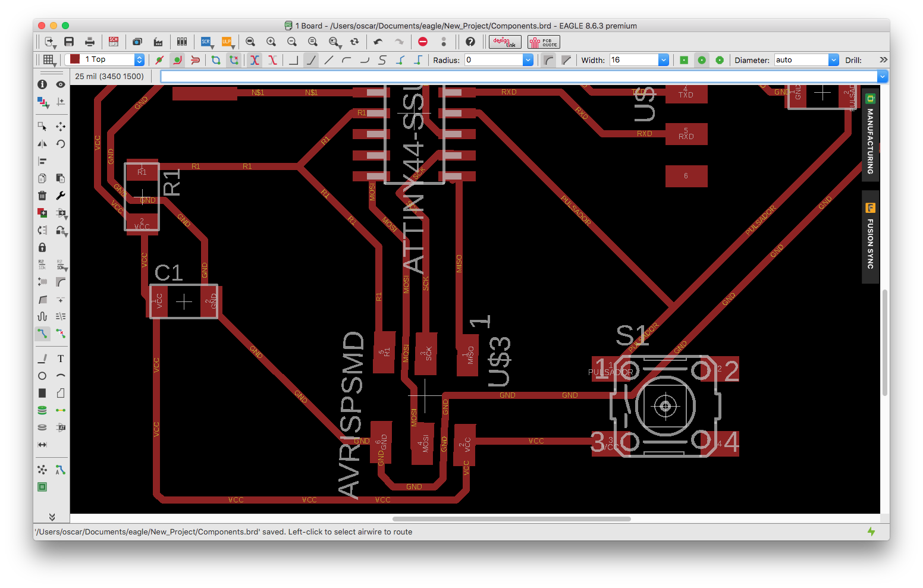Select the straight diagonal wire bend style

point(329,60)
